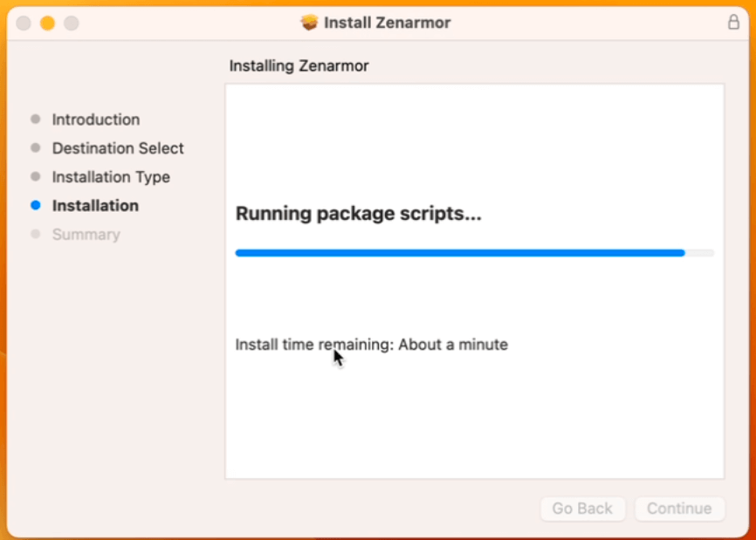This screenshot has height=540, width=756.
Task: Click the Running package scripts status text
Action: click(359, 214)
